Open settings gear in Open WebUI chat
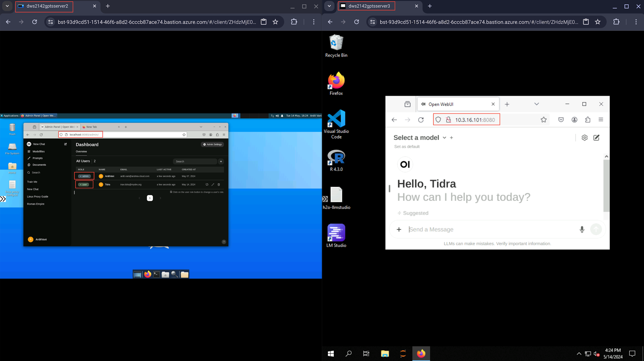The height and width of the screenshot is (361, 644). (x=585, y=138)
